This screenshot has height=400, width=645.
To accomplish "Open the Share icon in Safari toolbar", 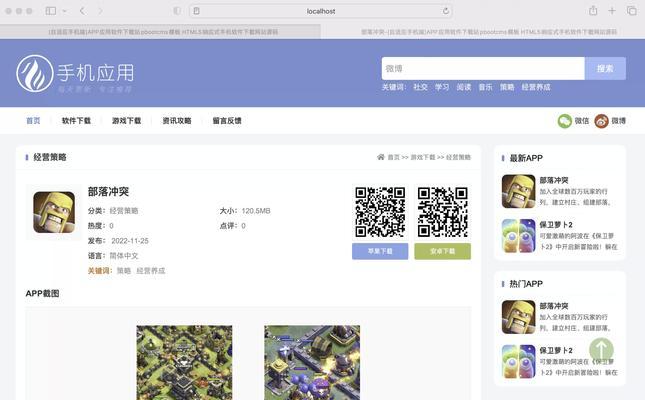I will click(x=593, y=11).
